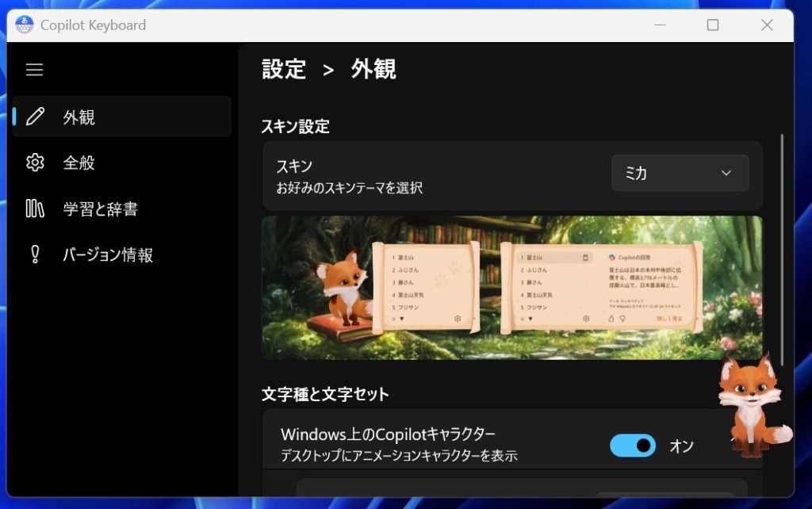Open the hamburger navigation menu
Viewport: 812px width, 509px height.
pyautogui.click(x=34, y=70)
